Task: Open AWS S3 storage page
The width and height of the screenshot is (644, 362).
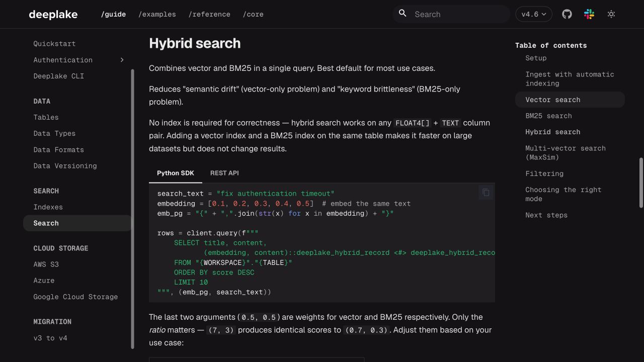Action: point(46,264)
